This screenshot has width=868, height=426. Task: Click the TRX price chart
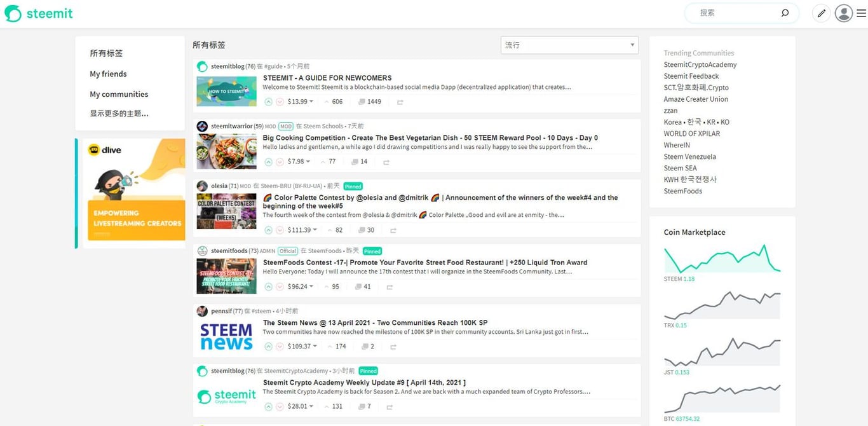click(722, 305)
